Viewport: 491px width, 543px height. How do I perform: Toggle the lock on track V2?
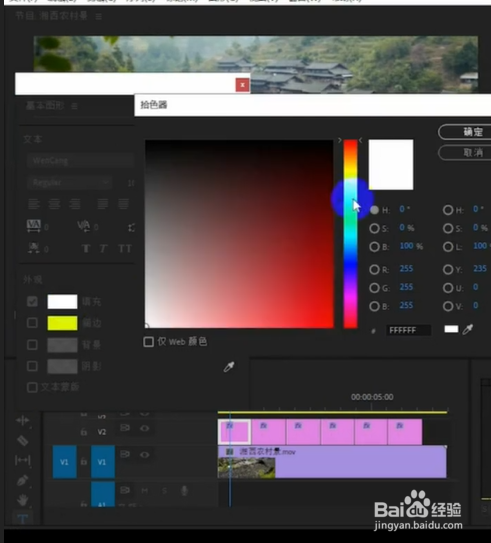point(83,432)
